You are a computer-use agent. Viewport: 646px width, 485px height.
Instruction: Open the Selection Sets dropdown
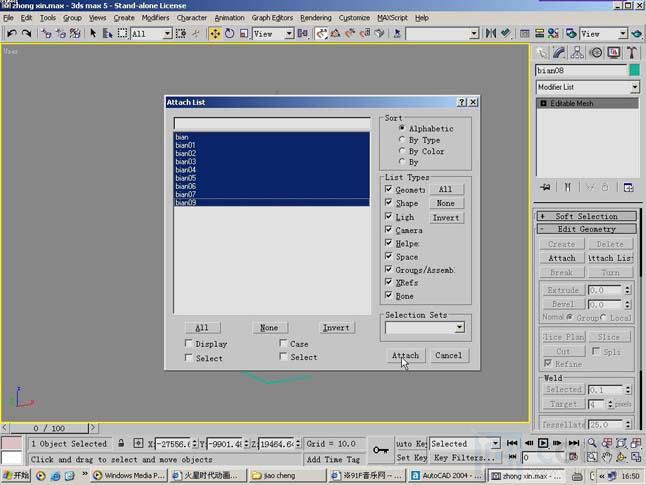point(459,328)
